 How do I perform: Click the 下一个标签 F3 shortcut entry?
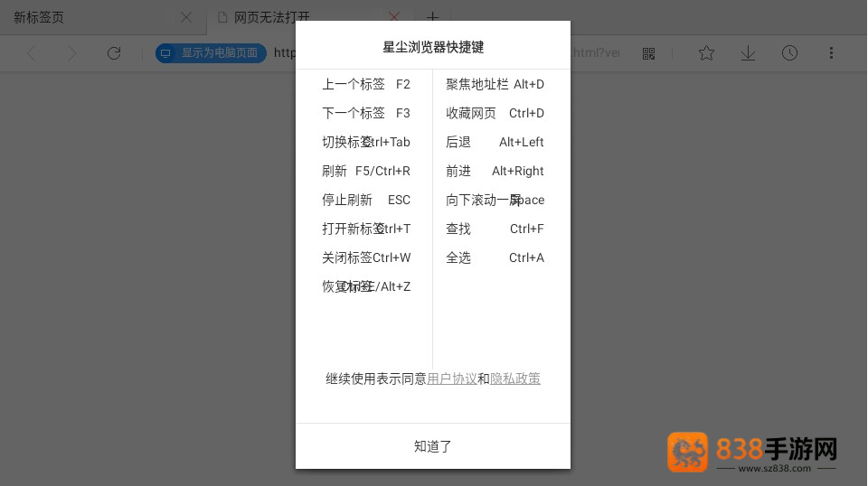pos(366,113)
